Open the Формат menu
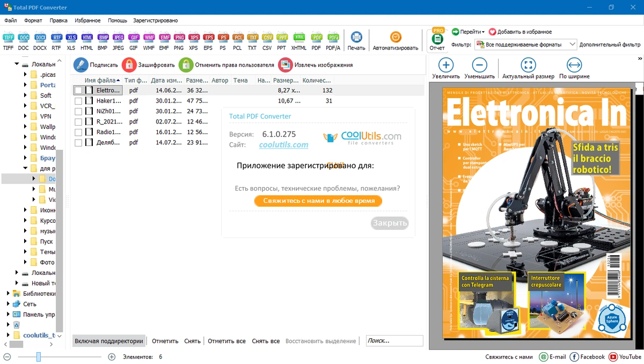The width and height of the screenshot is (644, 364). pyautogui.click(x=33, y=20)
